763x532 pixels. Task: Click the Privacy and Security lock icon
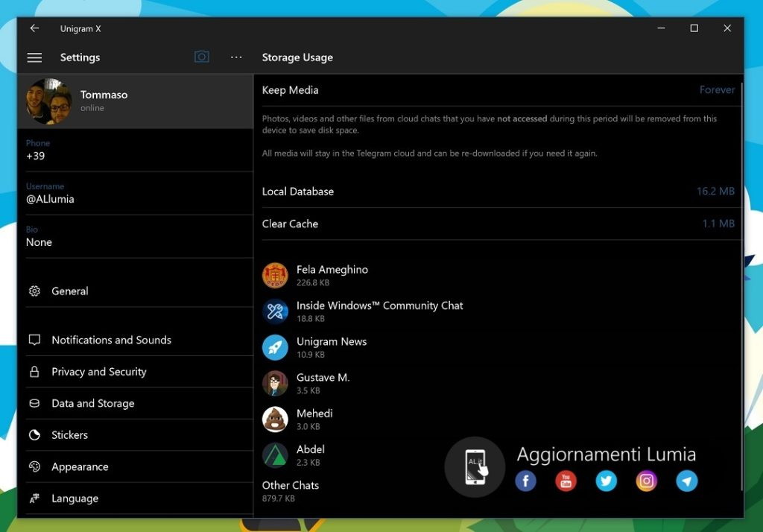[x=34, y=372]
